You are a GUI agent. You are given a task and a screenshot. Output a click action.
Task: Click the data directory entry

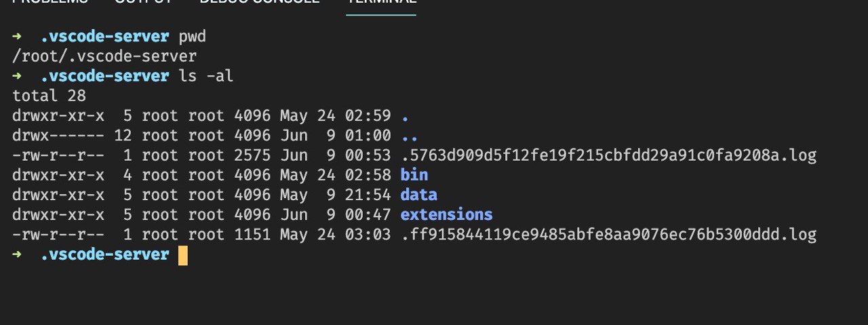pyautogui.click(x=418, y=195)
